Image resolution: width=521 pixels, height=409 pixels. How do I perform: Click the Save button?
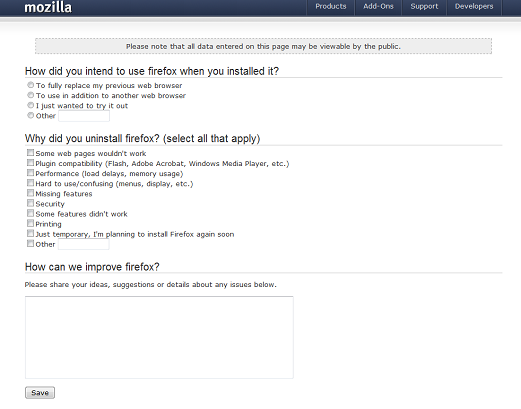click(x=40, y=393)
